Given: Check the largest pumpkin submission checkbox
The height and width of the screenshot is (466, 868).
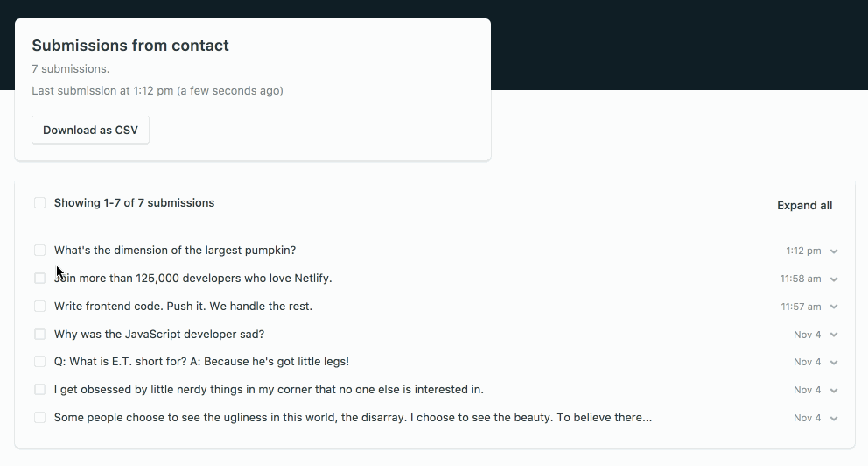Looking at the screenshot, I should (x=40, y=251).
